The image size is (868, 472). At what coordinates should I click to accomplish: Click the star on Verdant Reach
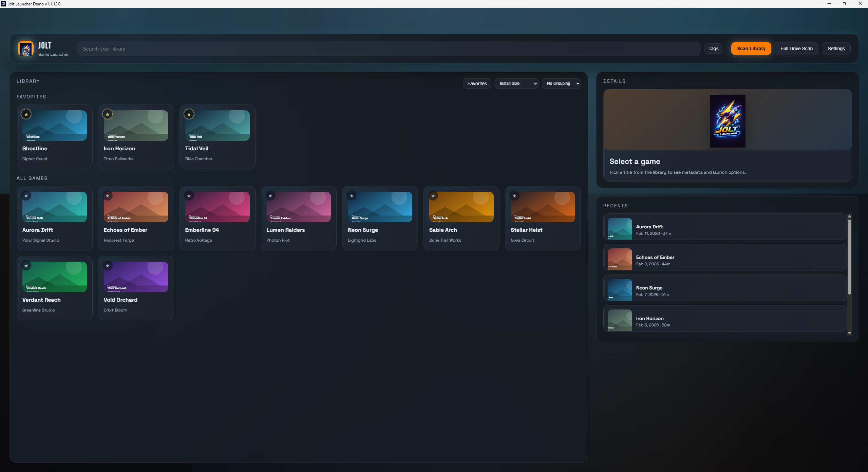coord(26,266)
